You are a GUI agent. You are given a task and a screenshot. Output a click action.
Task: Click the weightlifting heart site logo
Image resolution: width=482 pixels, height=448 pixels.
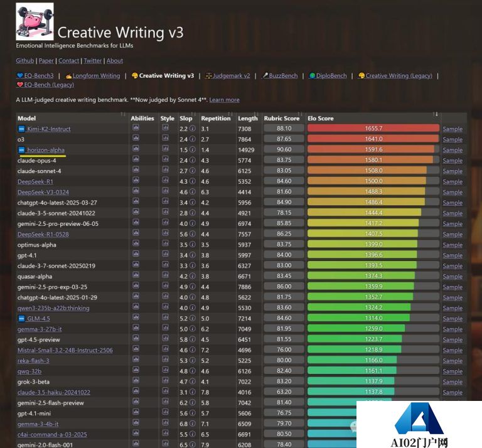(35, 21)
